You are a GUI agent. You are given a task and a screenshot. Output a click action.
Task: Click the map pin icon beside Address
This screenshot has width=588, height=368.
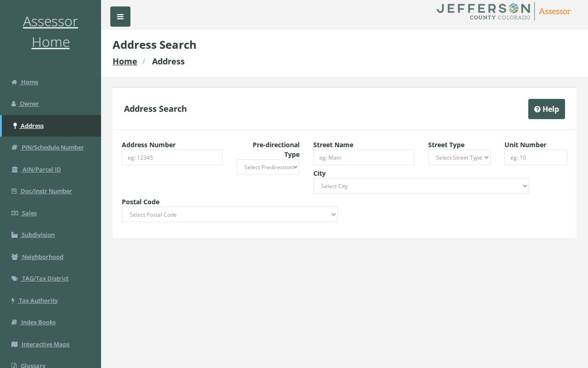(x=15, y=126)
